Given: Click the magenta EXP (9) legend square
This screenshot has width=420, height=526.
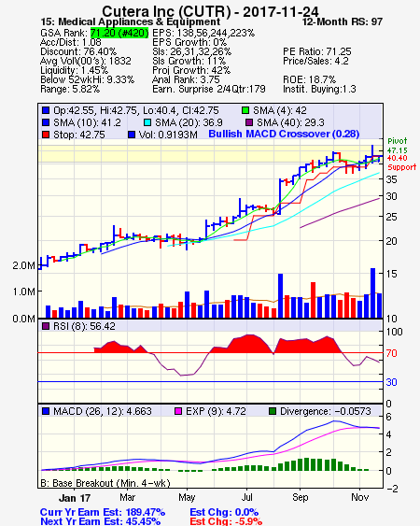Looking at the screenshot, I should point(178,411).
